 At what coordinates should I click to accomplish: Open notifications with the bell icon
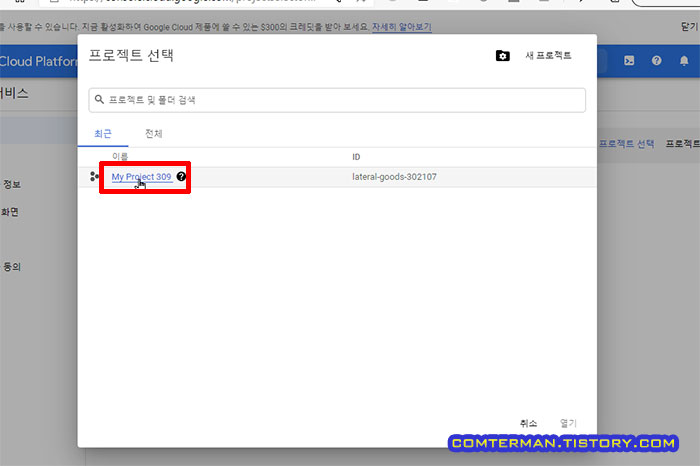(x=684, y=61)
